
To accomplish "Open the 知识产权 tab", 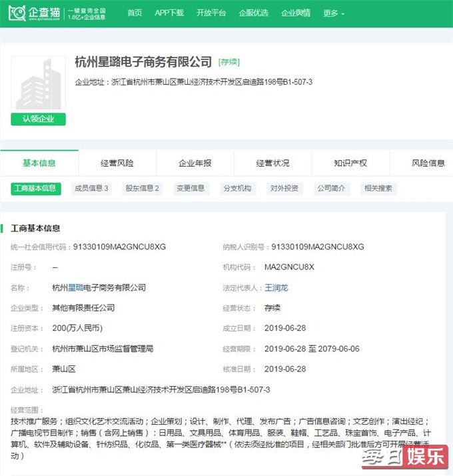I will tap(351, 163).
